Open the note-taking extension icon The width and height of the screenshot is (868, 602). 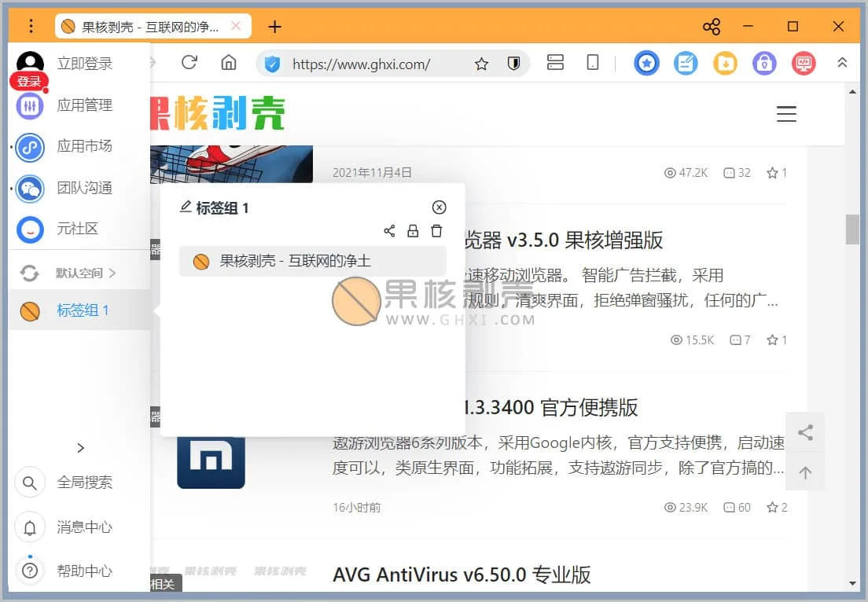click(x=686, y=64)
